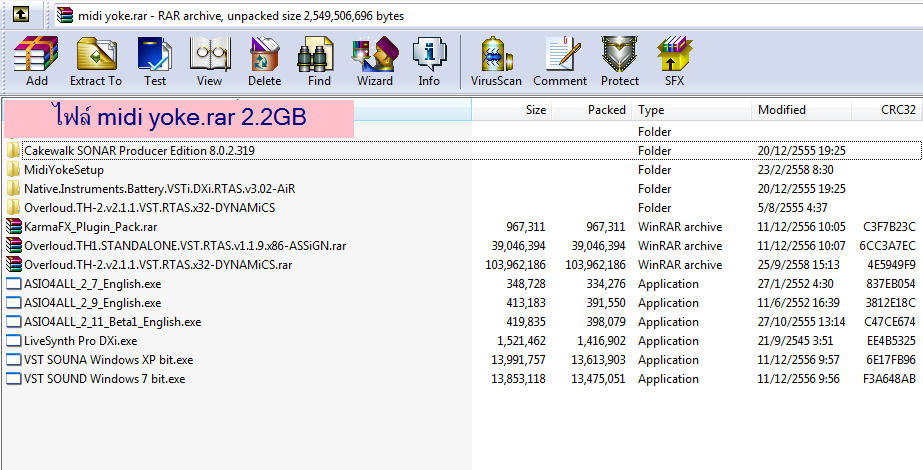
Task: Run Test on the archive
Action: click(155, 61)
